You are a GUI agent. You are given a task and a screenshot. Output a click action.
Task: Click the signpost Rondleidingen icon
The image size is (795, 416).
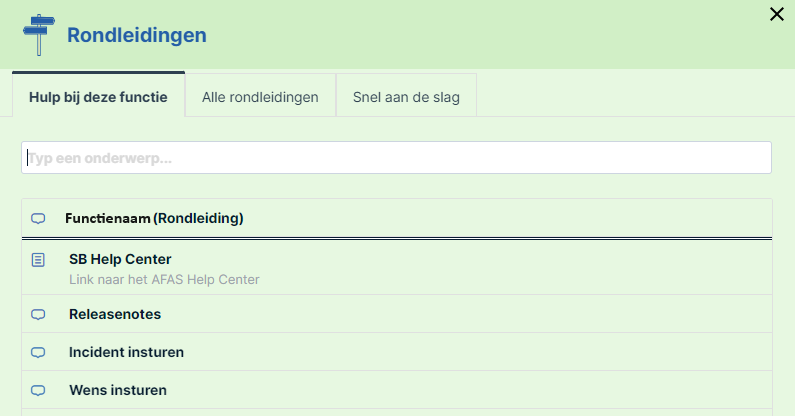39,35
